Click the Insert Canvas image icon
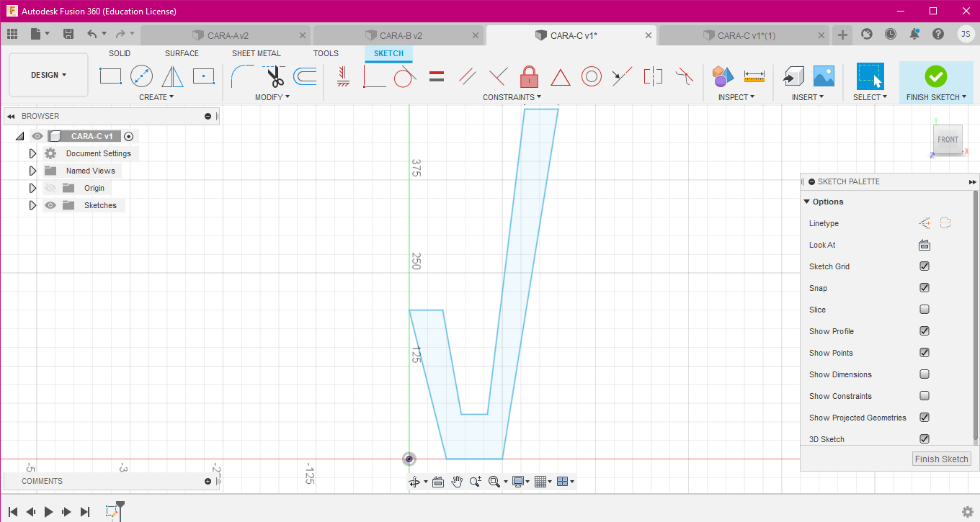Screen dimensions: 980x522 [824, 76]
